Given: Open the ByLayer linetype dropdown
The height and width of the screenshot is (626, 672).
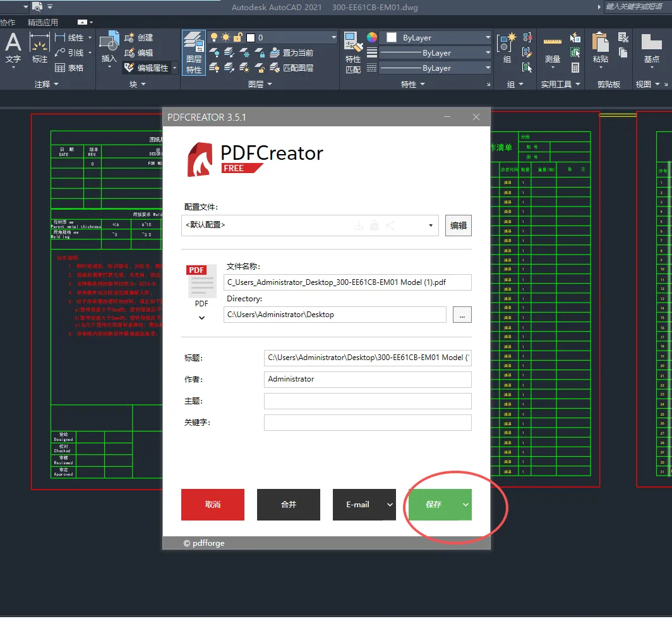Looking at the screenshot, I should point(488,68).
